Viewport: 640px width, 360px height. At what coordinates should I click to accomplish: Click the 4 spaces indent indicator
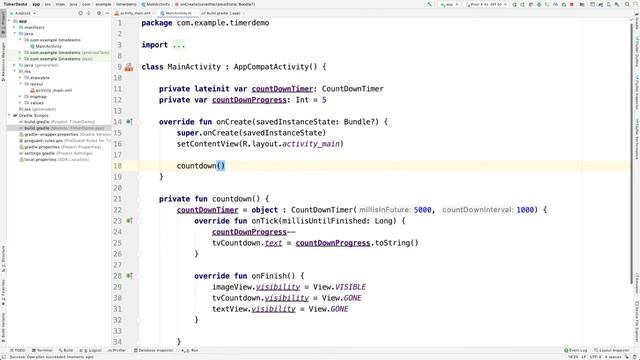[x=612, y=357]
